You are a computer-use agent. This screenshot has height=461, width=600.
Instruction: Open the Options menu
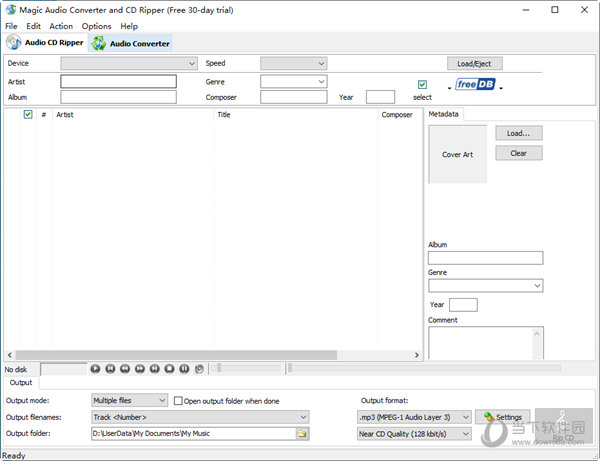point(96,26)
